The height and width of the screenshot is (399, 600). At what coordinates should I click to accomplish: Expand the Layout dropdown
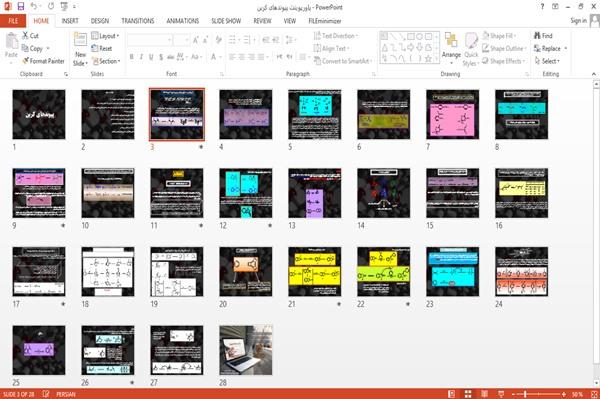tap(105, 36)
